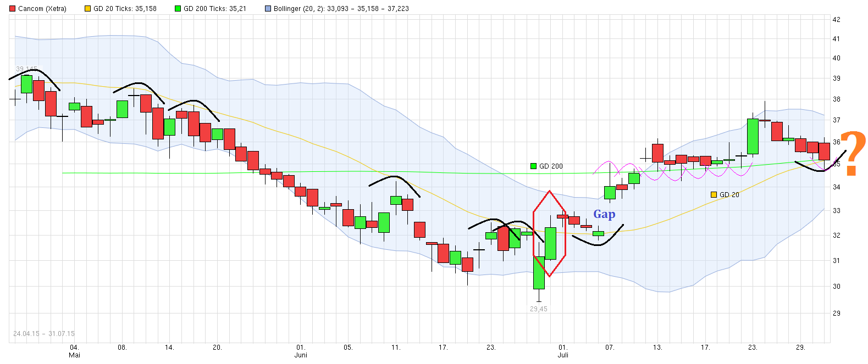868x364 pixels.
Task: Click the in-chart 'GD 20' label
Action: [x=729, y=194]
